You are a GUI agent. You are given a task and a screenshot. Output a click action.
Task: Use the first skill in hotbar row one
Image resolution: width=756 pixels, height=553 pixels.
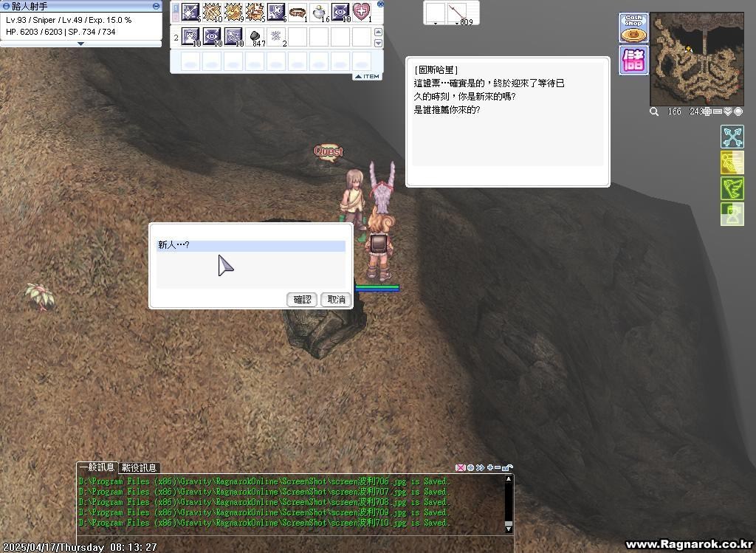pyautogui.click(x=190, y=12)
